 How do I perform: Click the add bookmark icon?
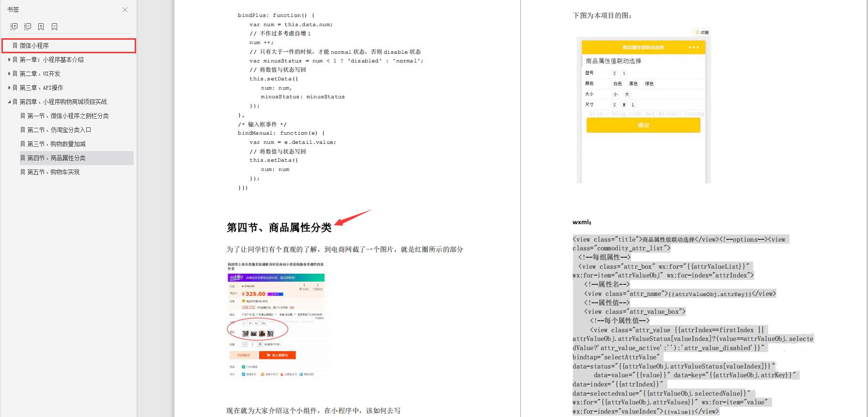pyautogui.click(x=41, y=27)
